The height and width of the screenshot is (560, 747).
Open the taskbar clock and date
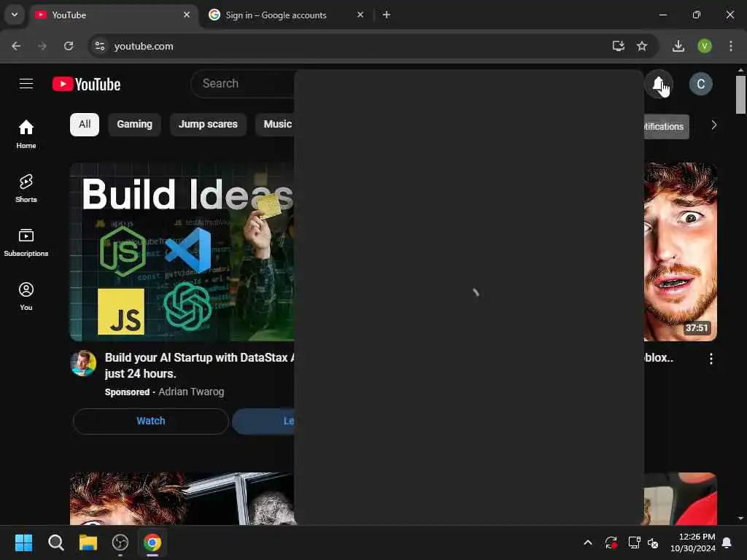tap(692, 542)
